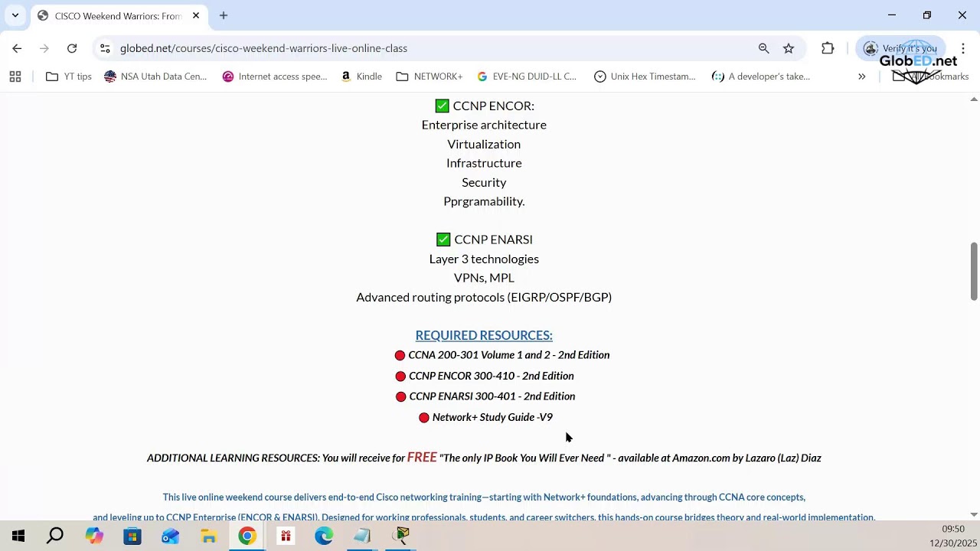The height and width of the screenshot is (551, 980).
Task: Click the REQUIRED RESOURCES heading
Action: pyautogui.click(x=484, y=335)
